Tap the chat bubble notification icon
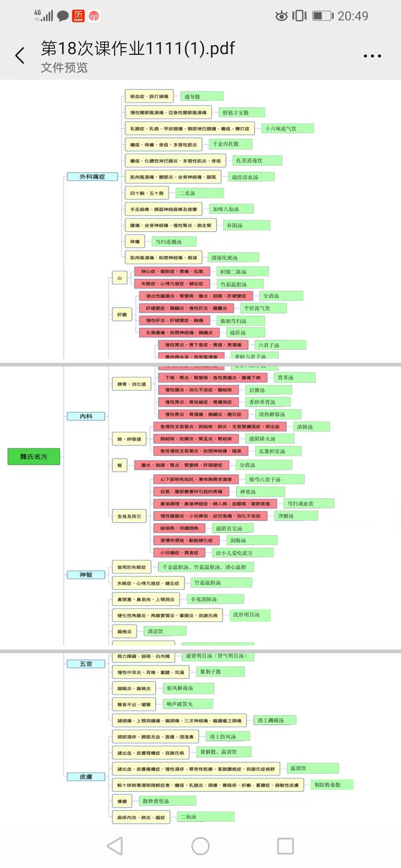Viewport: 401px width, 868px height. [63, 16]
